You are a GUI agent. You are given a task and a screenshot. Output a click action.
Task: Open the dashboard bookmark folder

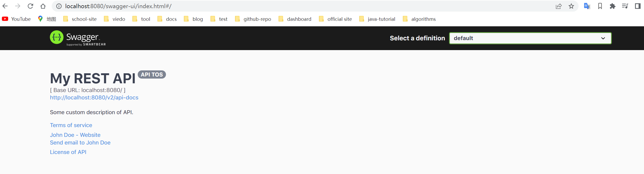[x=295, y=19]
